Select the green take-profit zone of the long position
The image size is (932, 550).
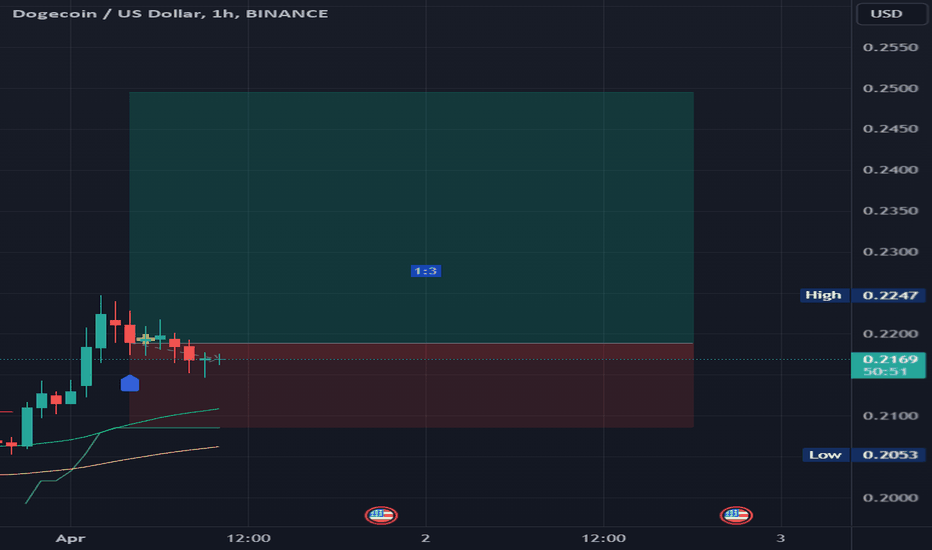click(411, 217)
